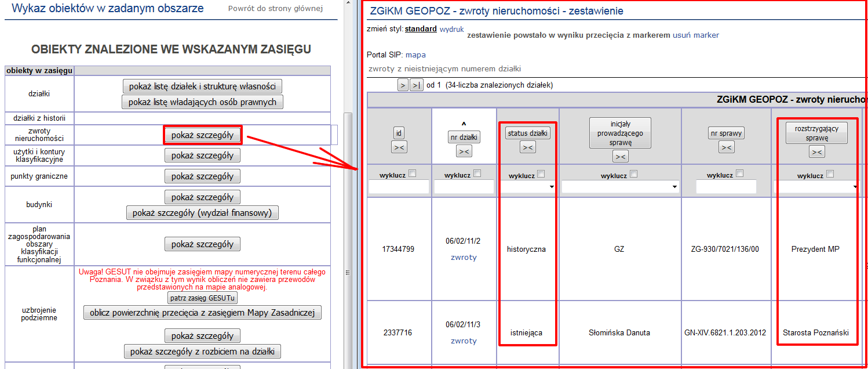Click the nr działki filter text field
Viewport: 868px width, 369px height.
pyautogui.click(x=464, y=187)
